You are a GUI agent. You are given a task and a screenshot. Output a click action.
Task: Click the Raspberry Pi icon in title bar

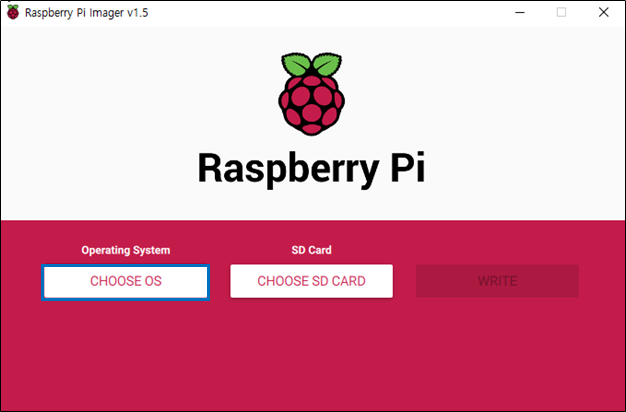click(x=13, y=12)
